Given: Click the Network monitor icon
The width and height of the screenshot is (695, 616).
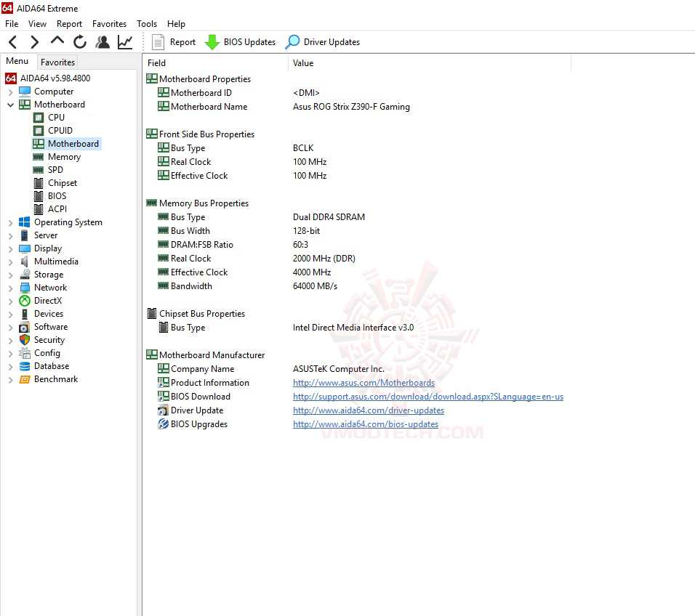Looking at the screenshot, I should (25, 288).
